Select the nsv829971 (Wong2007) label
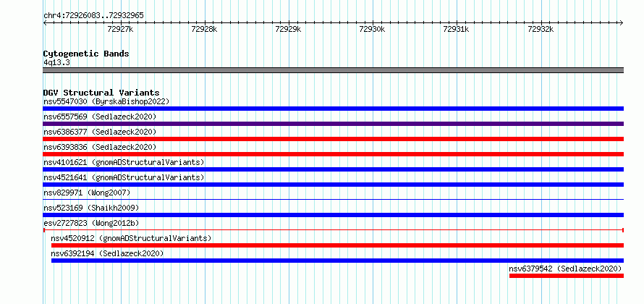 pos(87,193)
